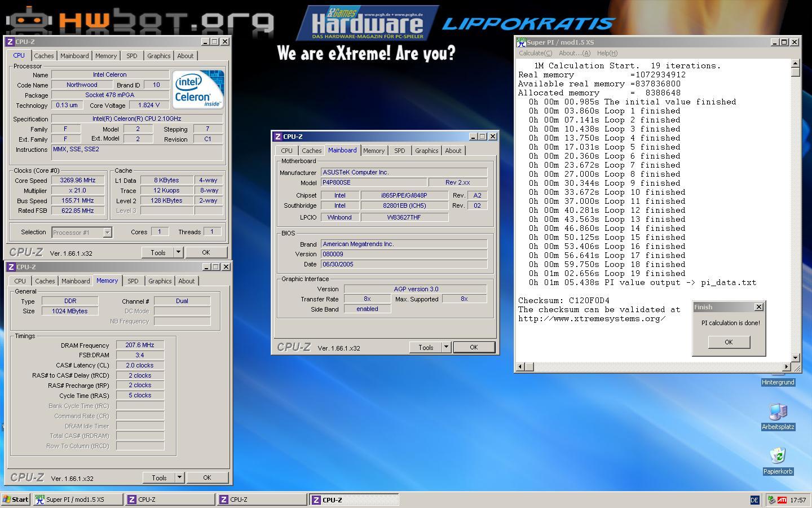This screenshot has height=508, width=812.
Task: Click the Super PI vertical scrollbar up arrow
Action: click(796, 63)
